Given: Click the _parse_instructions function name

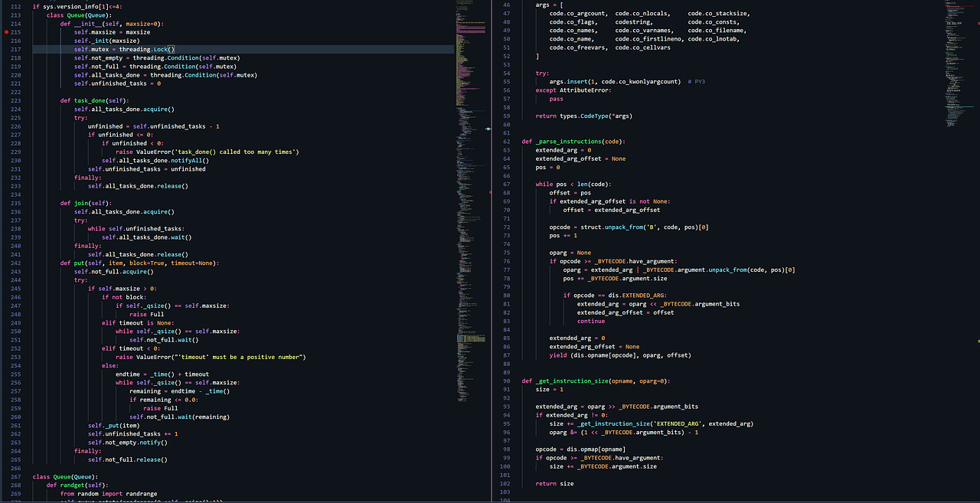Looking at the screenshot, I should pos(569,142).
